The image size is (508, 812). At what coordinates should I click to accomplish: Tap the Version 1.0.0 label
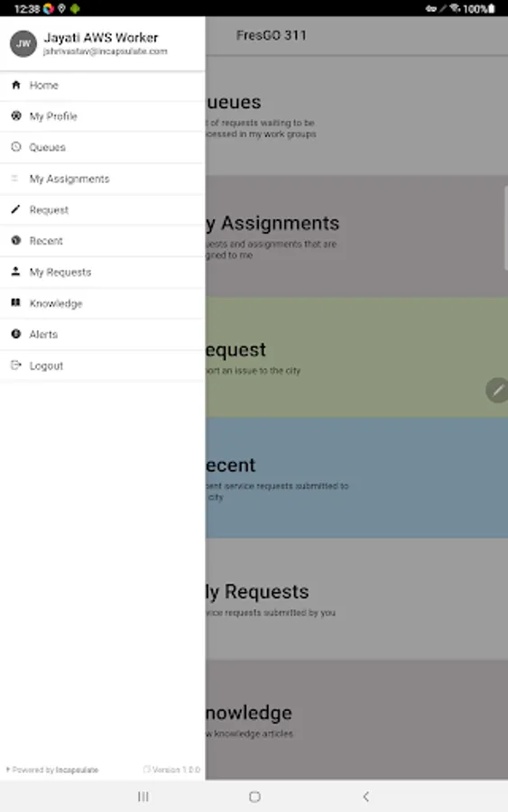pyautogui.click(x=172, y=770)
